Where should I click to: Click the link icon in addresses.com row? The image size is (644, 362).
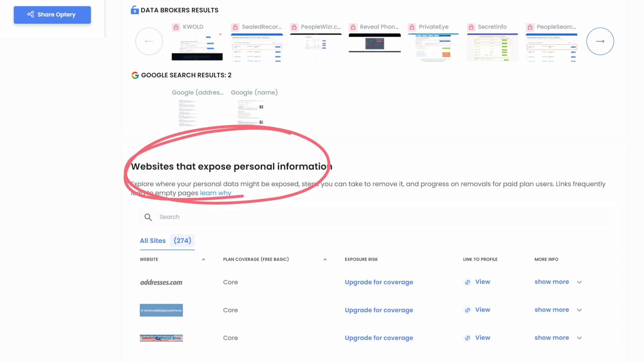coord(467,282)
